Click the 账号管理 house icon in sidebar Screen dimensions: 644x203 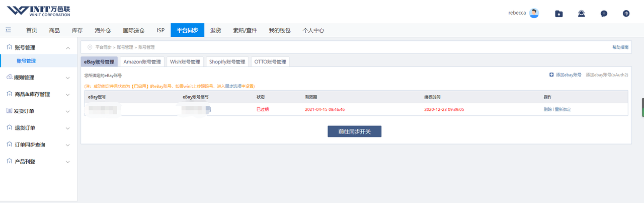(x=9, y=47)
